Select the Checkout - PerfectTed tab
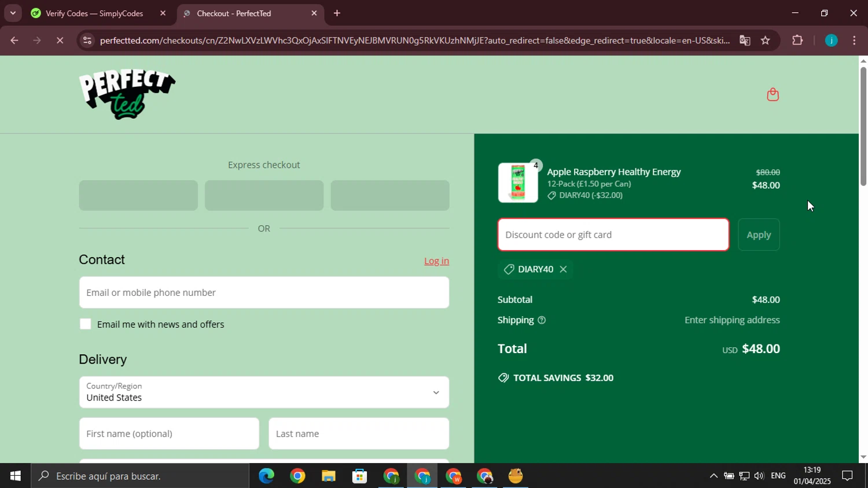The width and height of the screenshot is (868, 488). coord(250,13)
